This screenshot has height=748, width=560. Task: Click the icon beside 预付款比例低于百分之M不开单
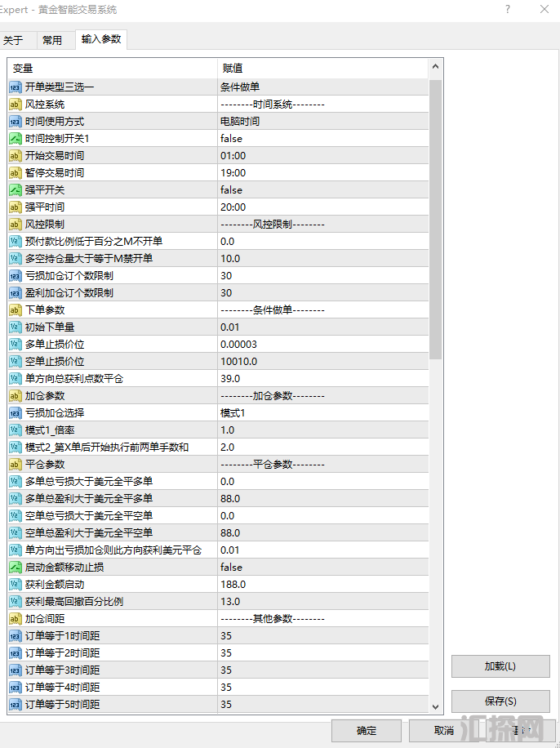point(16,242)
